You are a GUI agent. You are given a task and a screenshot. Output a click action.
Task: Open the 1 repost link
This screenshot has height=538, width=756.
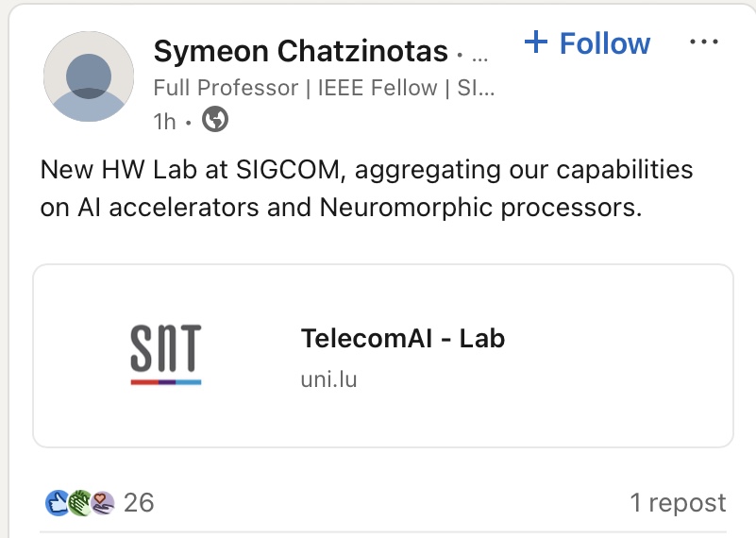[x=678, y=503]
